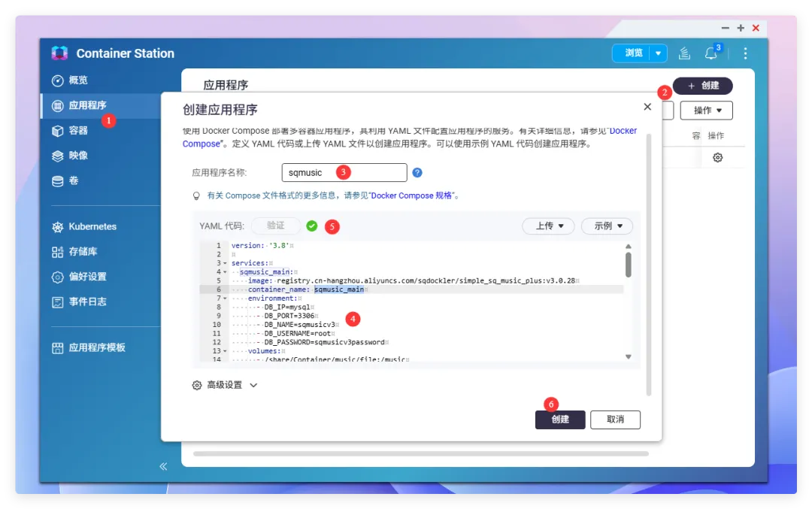Expand the 高级设置 chevron
This screenshot has height=509, width=812.
254,385
